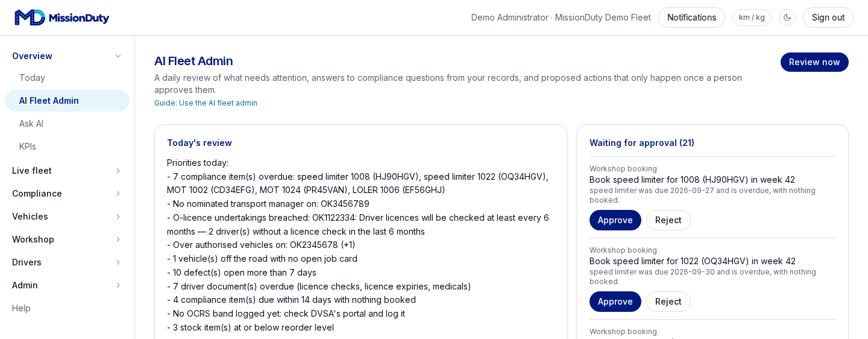This screenshot has width=868, height=339.
Task: Expand the Vehicles section
Action: (x=67, y=217)
